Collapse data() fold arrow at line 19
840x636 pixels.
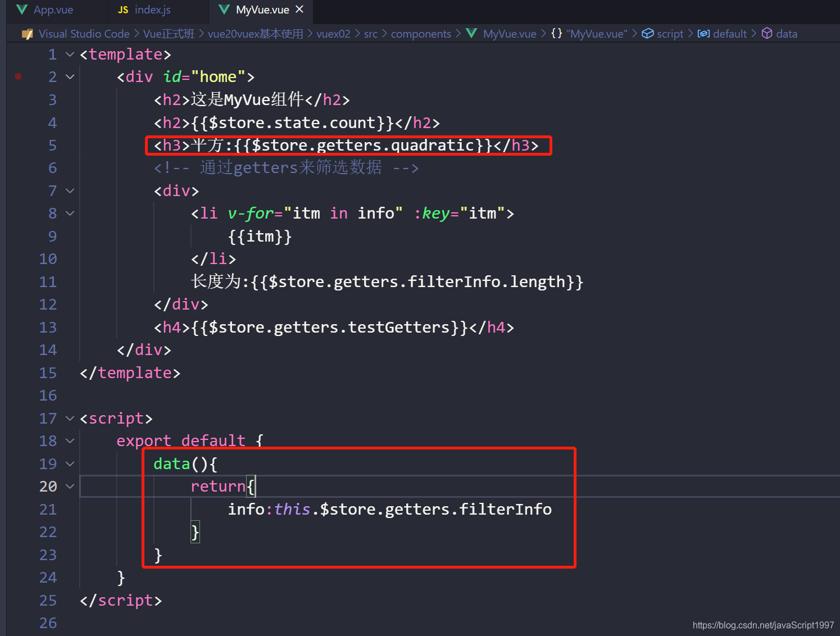coord(70,464)
